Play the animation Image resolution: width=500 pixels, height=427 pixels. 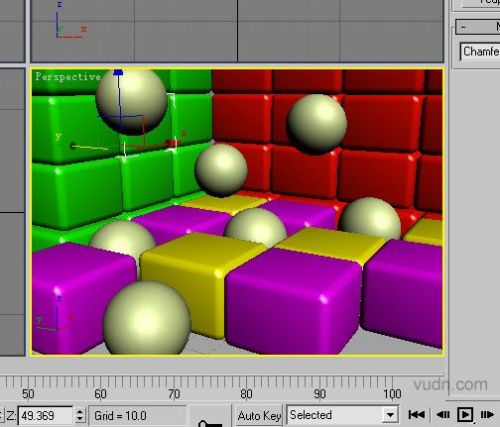click(x=465, y=415)
